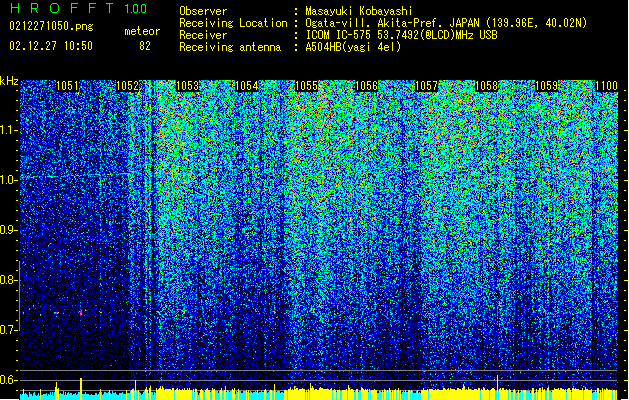This screenshot has height=400, width=629.
Task: Click the 1053 time marker
Action: 187,86
